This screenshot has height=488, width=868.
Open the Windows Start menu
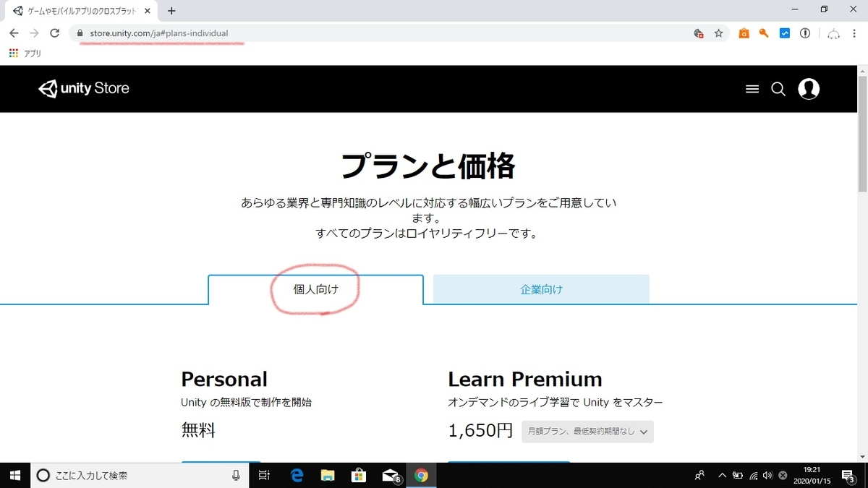pos(14,475)
